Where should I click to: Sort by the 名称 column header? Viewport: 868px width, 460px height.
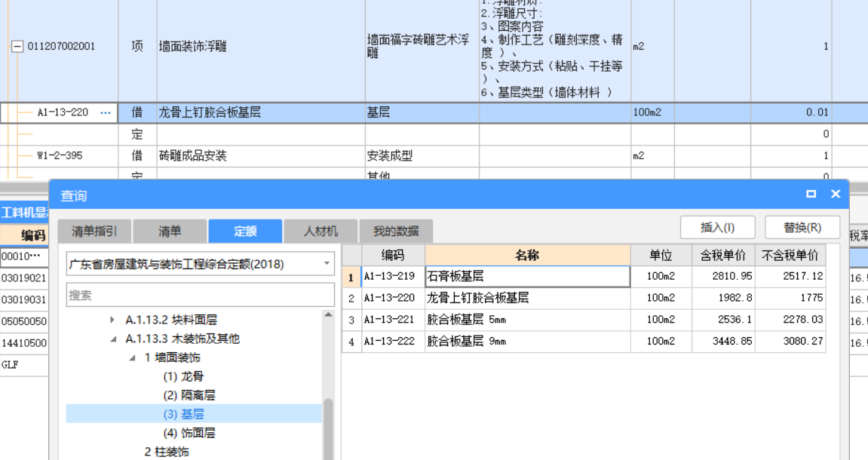point(528,256)
